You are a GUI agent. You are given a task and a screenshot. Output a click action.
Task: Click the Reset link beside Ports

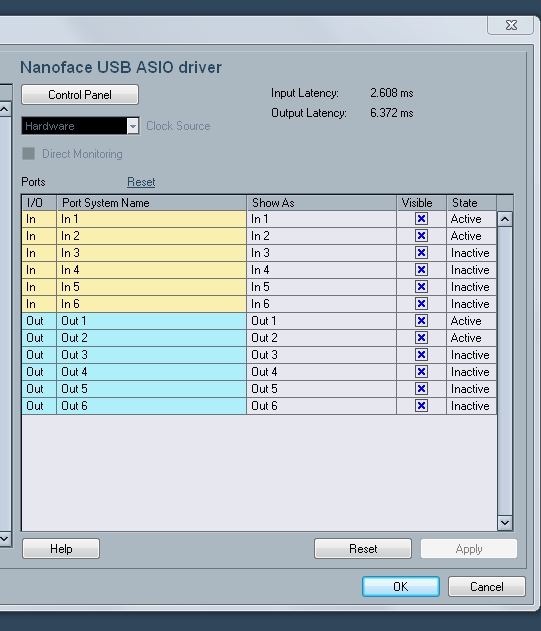click(141, 182)
